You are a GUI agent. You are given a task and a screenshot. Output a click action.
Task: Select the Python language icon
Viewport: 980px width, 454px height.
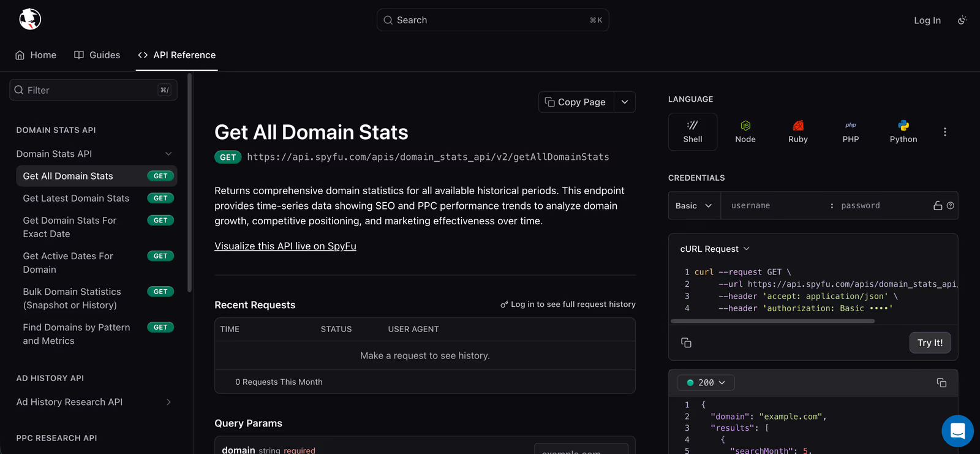point(903,132)
